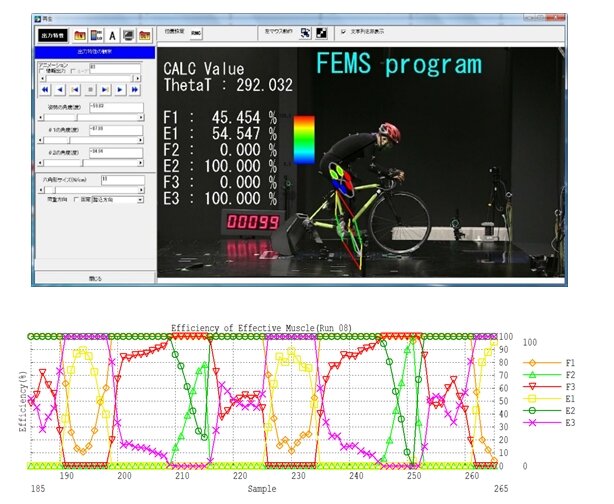Play the animation forward
This screenshot has height=504, width=614.
pos(119,89)
